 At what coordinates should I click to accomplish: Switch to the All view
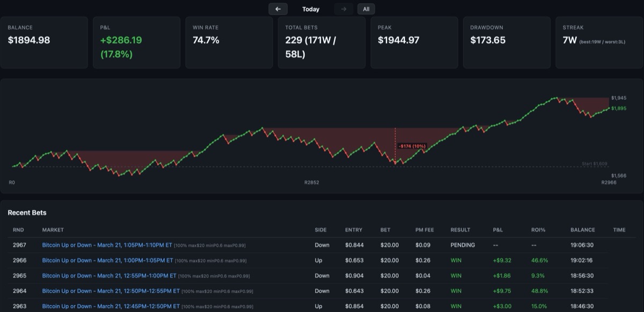[366, 9]
